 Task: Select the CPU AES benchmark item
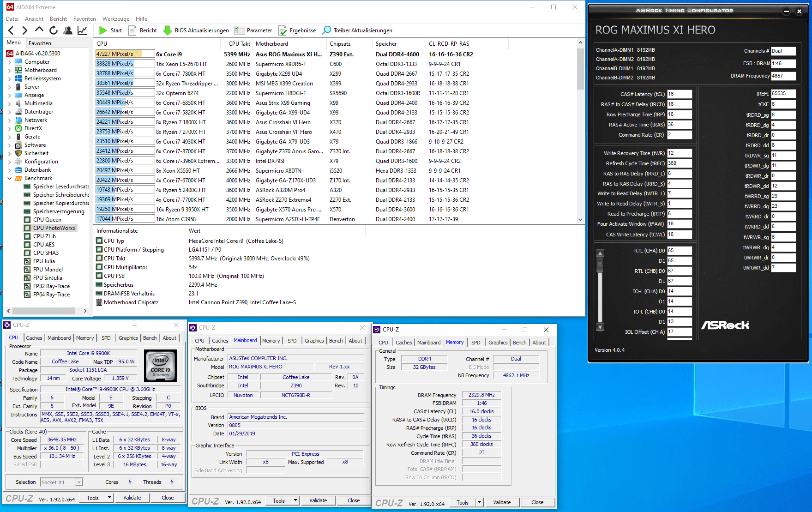pos(44,245)
